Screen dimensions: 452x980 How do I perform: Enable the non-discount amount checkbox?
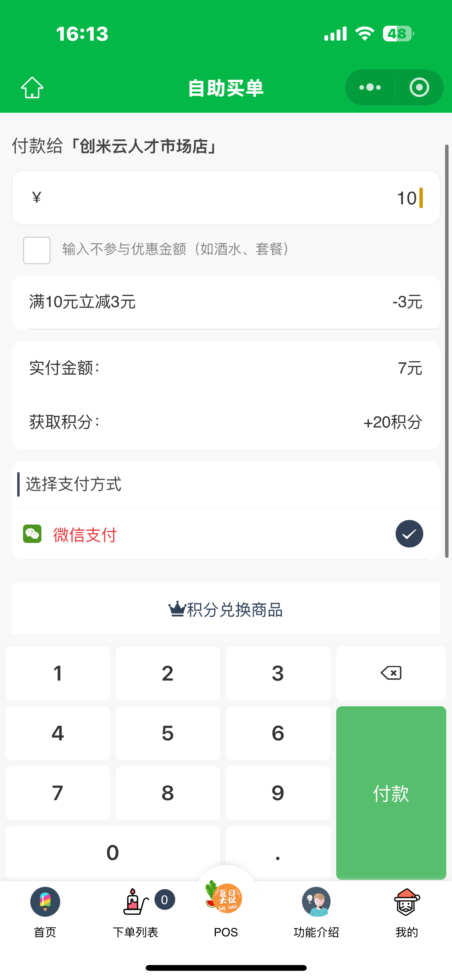click(x=37, y=250)
